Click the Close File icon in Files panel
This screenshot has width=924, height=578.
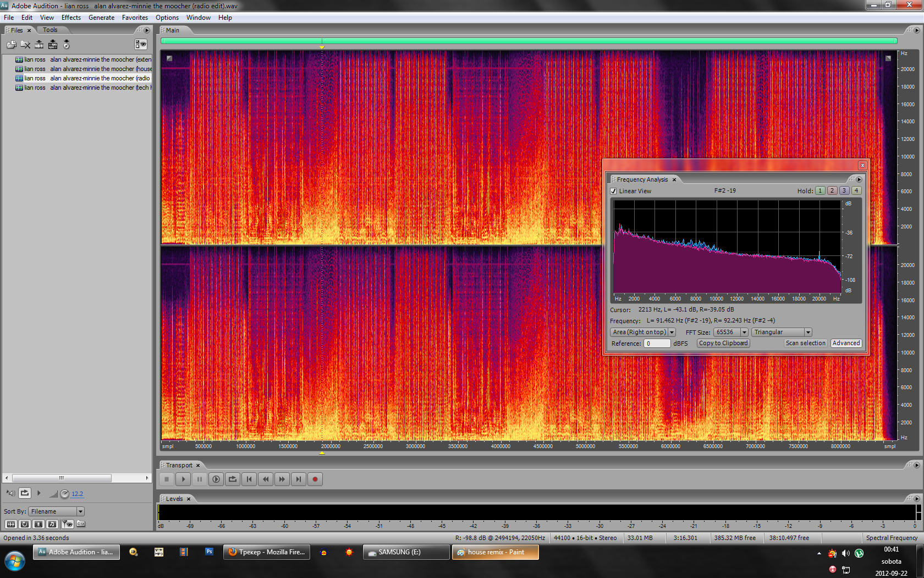25,45
